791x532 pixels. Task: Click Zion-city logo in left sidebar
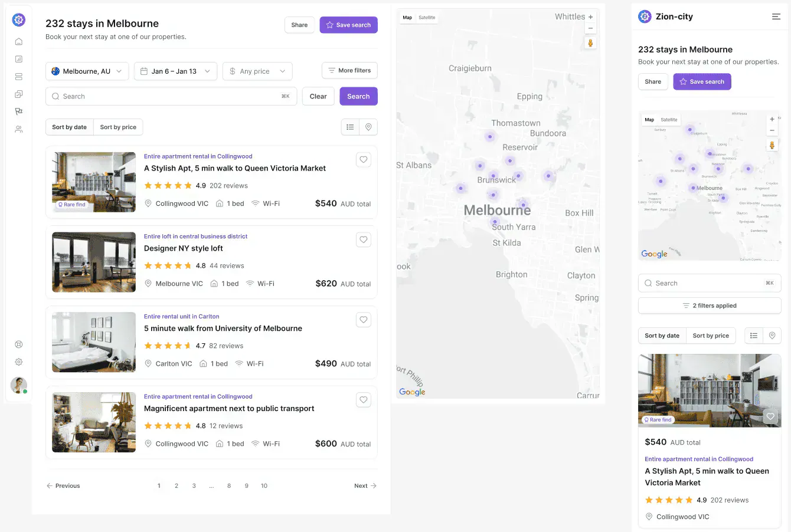[x=19, y=20]
